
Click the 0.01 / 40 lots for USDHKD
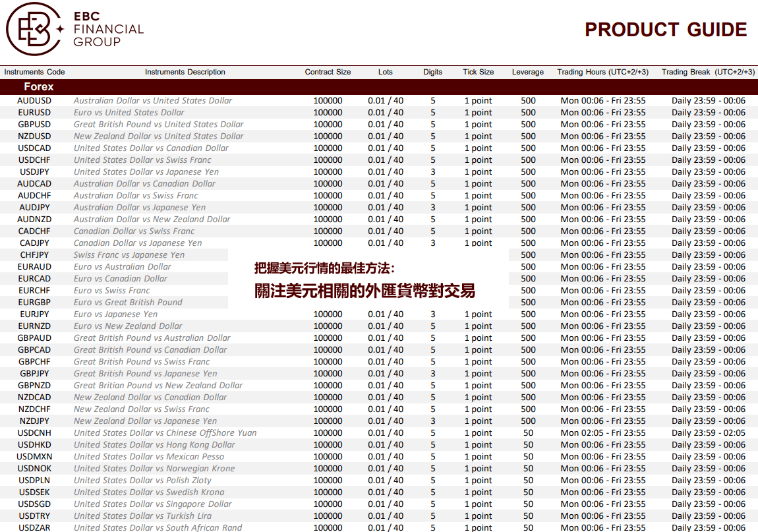[x=386, y=444]
